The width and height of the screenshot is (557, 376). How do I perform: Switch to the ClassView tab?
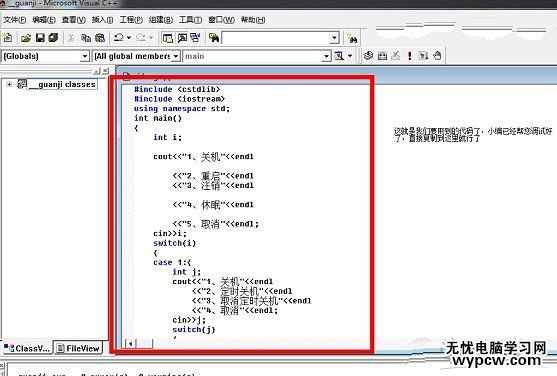point(27,348)
